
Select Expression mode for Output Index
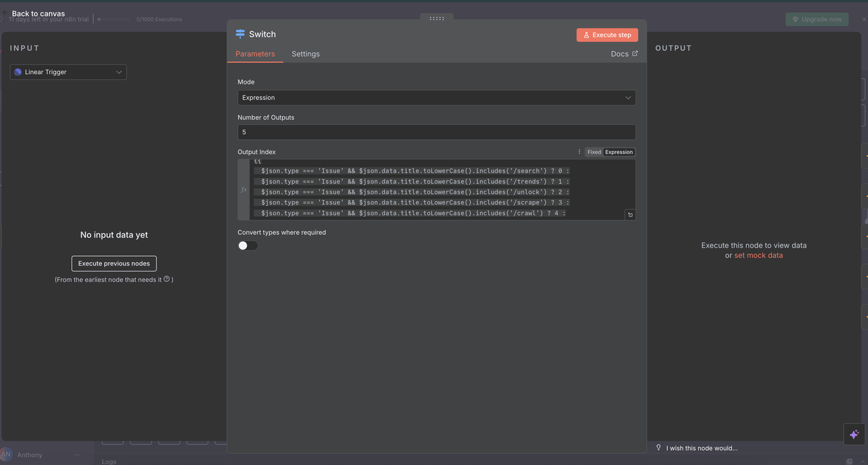[619, 152]
